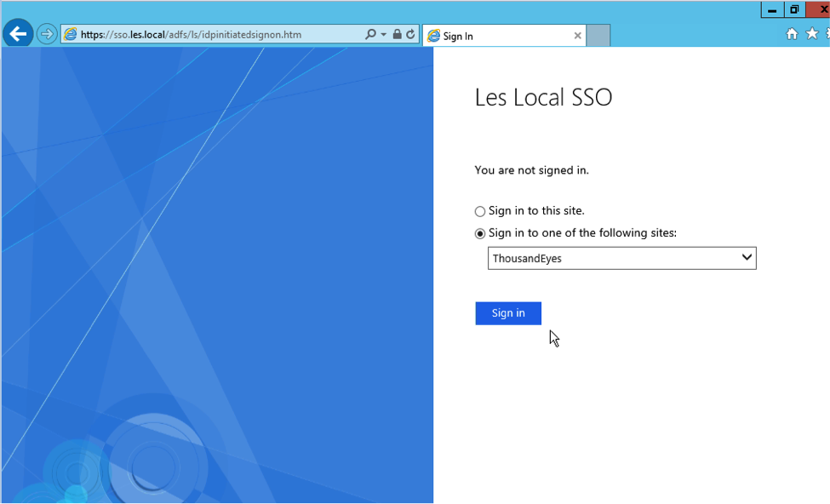The image size is (830, 504).
Task: Go back to the previous page
Action: click(18, 35)
